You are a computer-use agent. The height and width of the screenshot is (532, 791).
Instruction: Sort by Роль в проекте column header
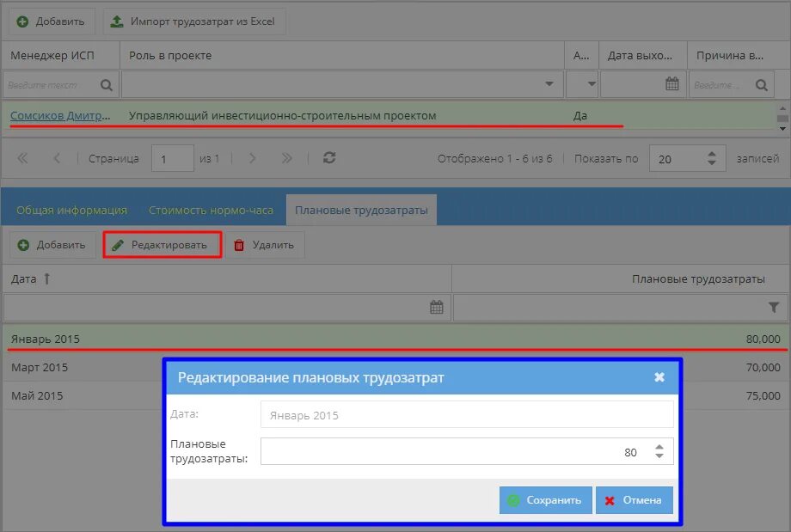(342, 56)
